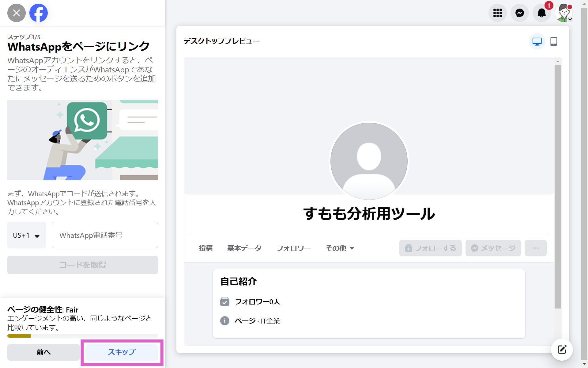Screen dimensions: 588x368
Task: Switch to desktop preview mode
Action: (x=537, y=41)
